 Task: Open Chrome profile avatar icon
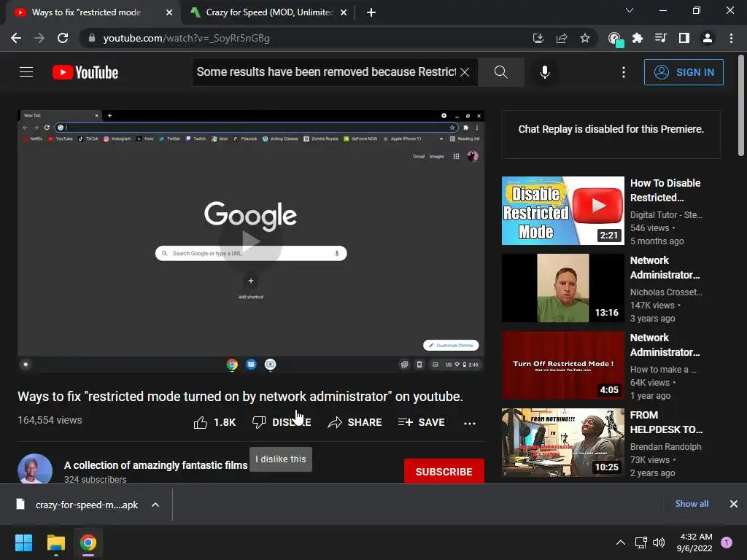[708, 38]
